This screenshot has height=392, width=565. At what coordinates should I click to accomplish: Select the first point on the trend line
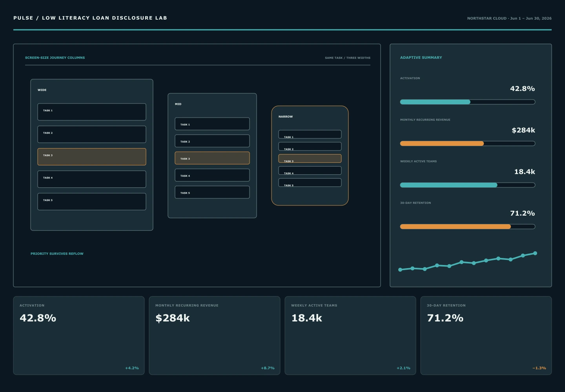(400, 270)
